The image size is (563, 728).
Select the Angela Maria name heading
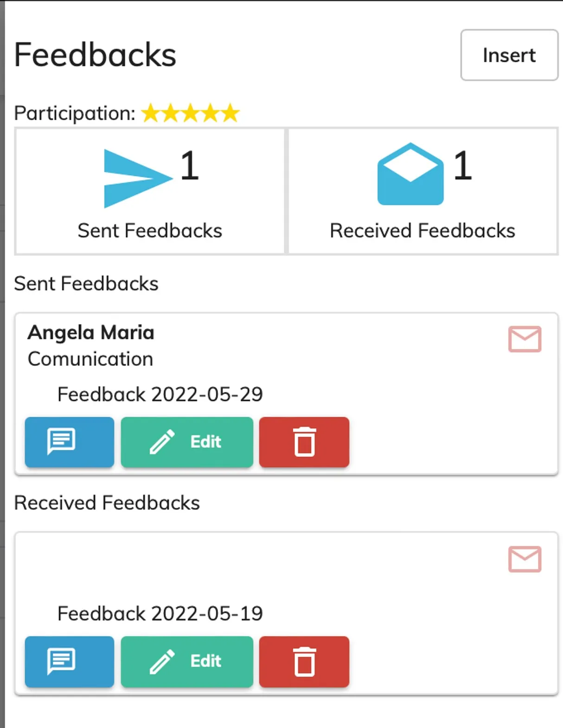(x=91, y=332)
